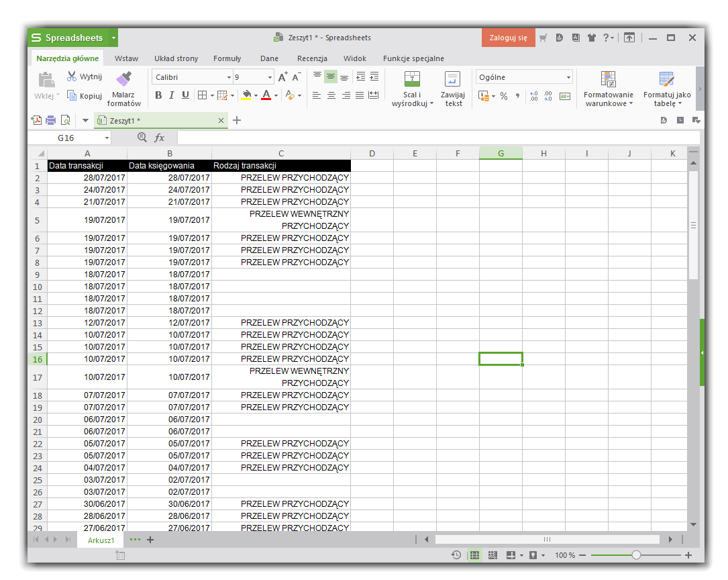
Task: Align cell content to top
Action: coord(317,76)
